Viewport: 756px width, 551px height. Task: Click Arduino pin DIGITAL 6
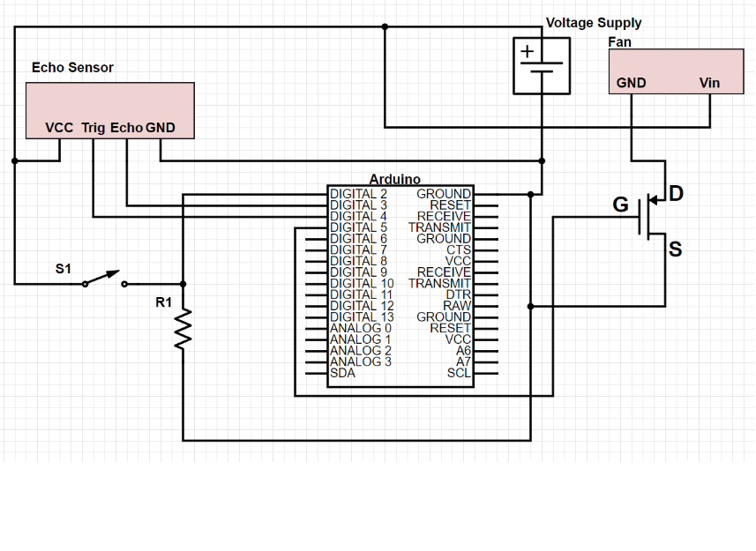tap(358, 239)
